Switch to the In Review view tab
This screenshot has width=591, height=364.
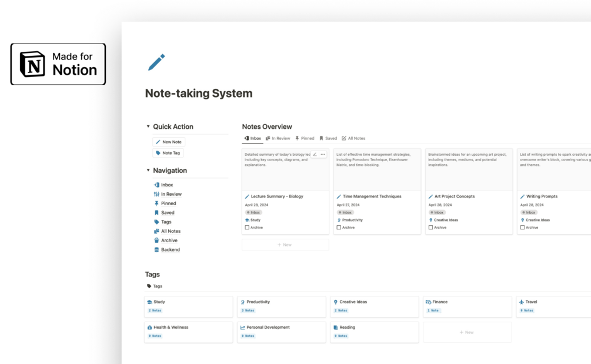pyautogui.click(x=278, y=138)
